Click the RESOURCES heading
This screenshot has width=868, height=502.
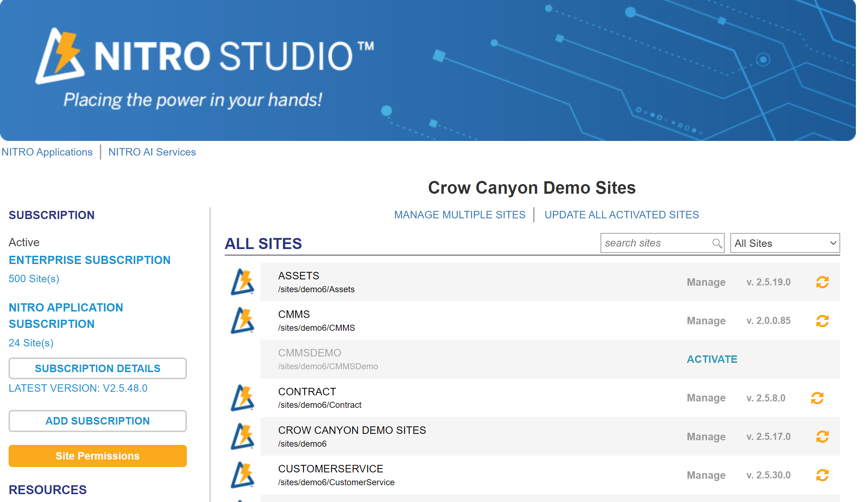[48, 490]
